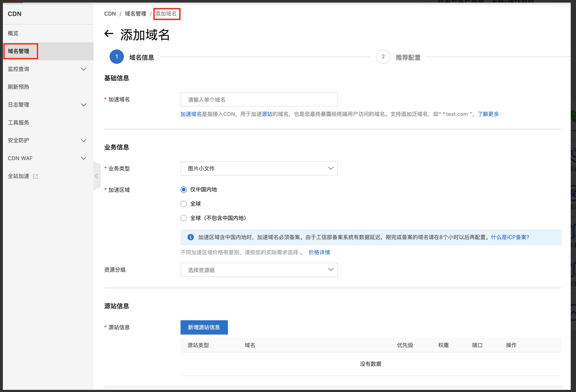Screen dimensions: 576x392
Task: Open the 价格详情 link
Action: click(319, 252)
